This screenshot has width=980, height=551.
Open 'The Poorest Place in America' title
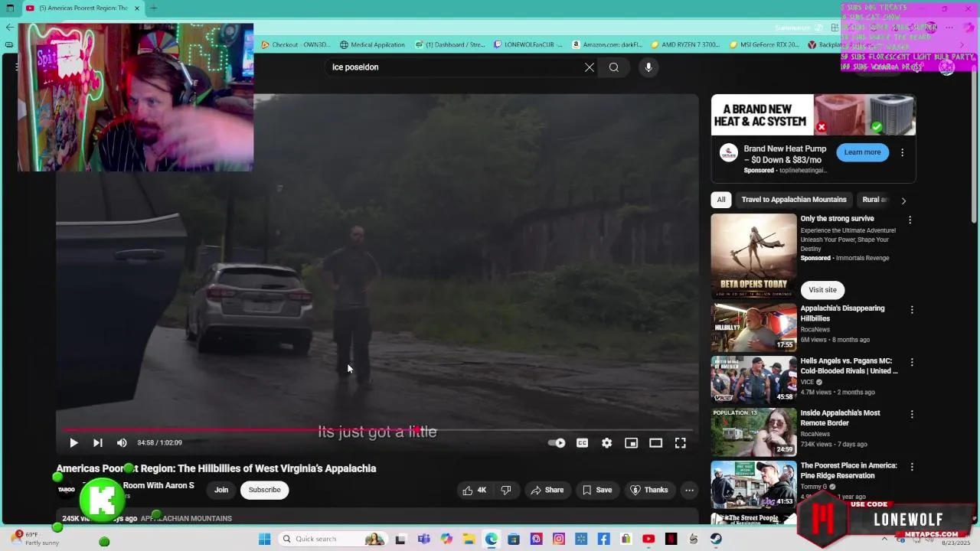[x=849, y=471]
